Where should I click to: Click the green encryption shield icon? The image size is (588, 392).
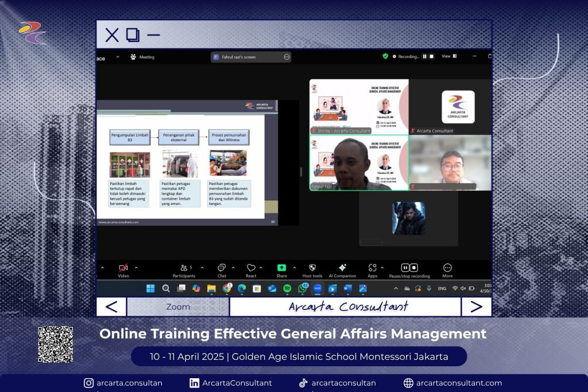point(385,56)
